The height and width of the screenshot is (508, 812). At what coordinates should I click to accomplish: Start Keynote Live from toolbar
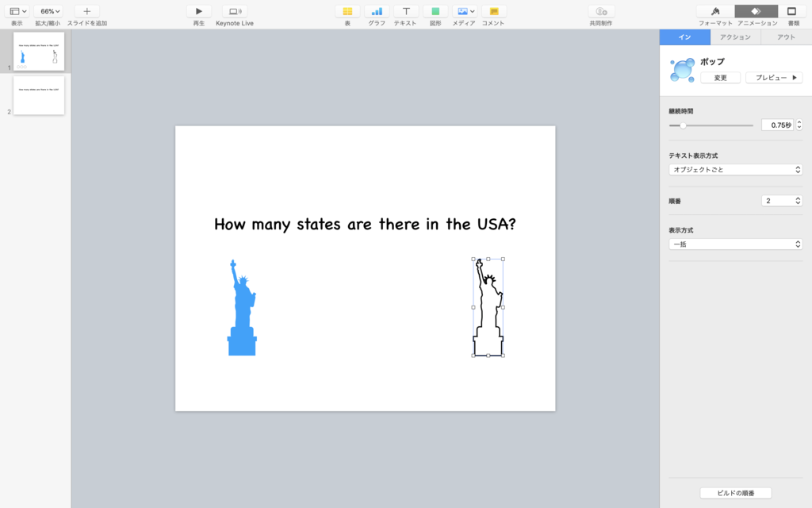coord(235,11)
